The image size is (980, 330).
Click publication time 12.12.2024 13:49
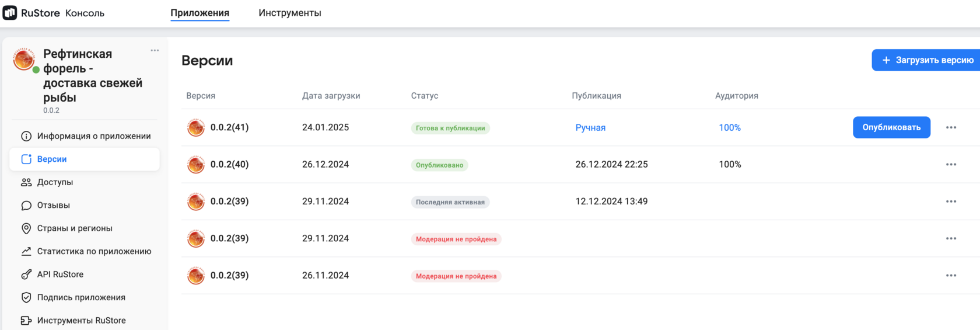[x=611, y=202]
